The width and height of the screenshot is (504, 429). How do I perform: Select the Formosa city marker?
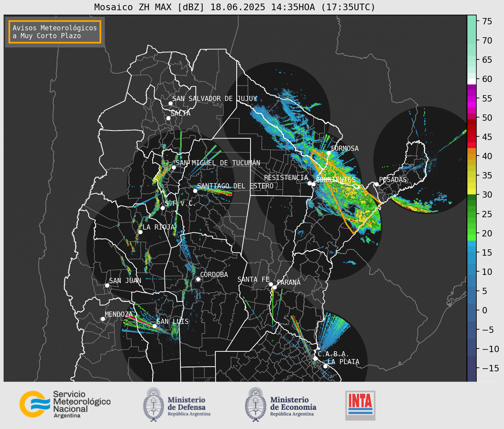point(328,153)
